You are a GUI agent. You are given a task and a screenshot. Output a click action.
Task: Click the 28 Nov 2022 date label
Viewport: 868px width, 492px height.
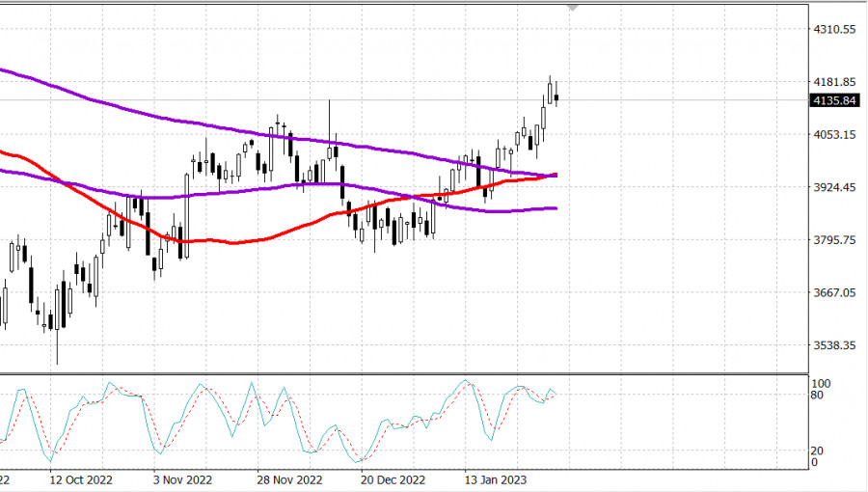coord(290,479)
